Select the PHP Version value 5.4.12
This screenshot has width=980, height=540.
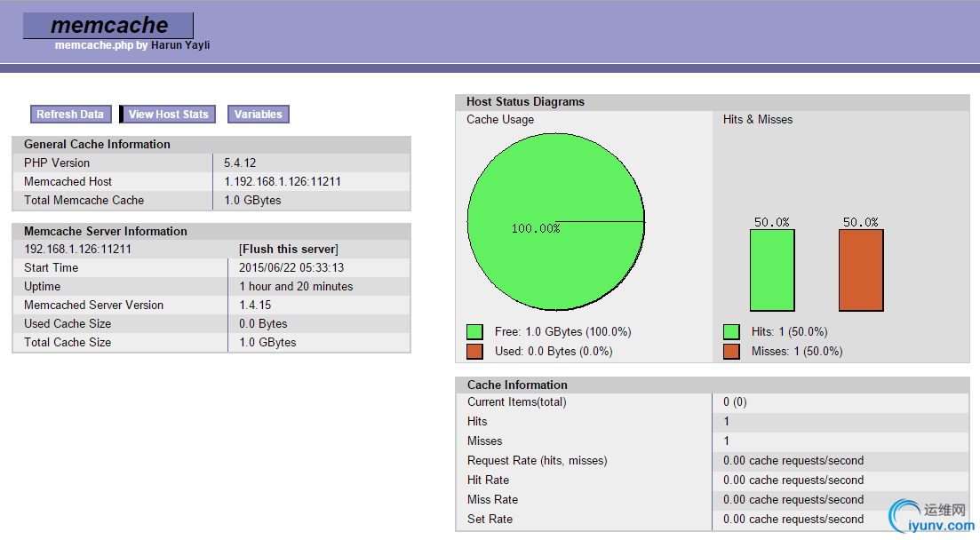pos(240,163)
